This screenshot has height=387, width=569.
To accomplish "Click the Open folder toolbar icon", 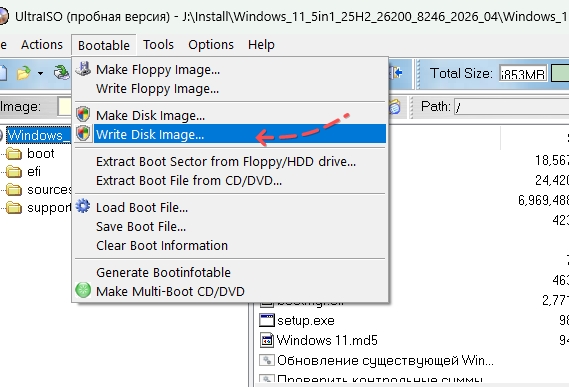I will pyautogui.click(x=23, y=73).
